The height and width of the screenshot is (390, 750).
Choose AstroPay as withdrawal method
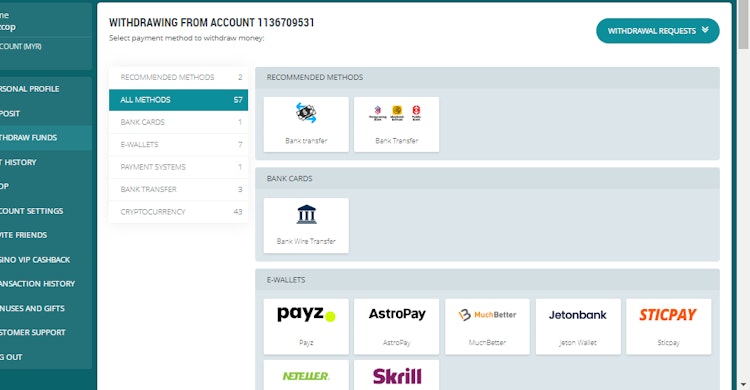pos(397,326)
